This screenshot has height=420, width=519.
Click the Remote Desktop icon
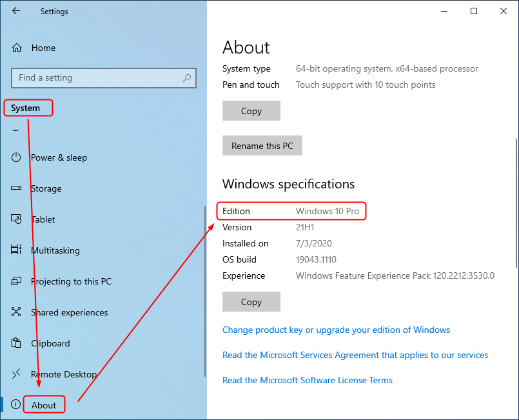(16, 374)
